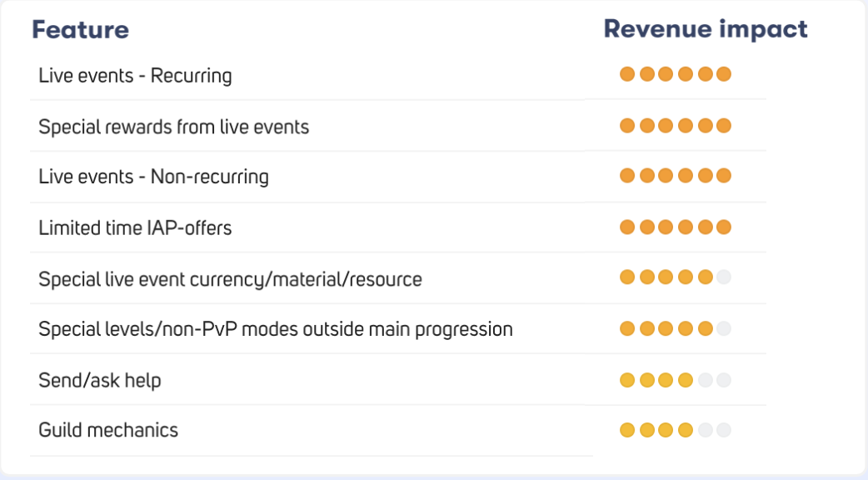
Task: Click the Live events - Non-recurring feature
Action: click(153, 177)
